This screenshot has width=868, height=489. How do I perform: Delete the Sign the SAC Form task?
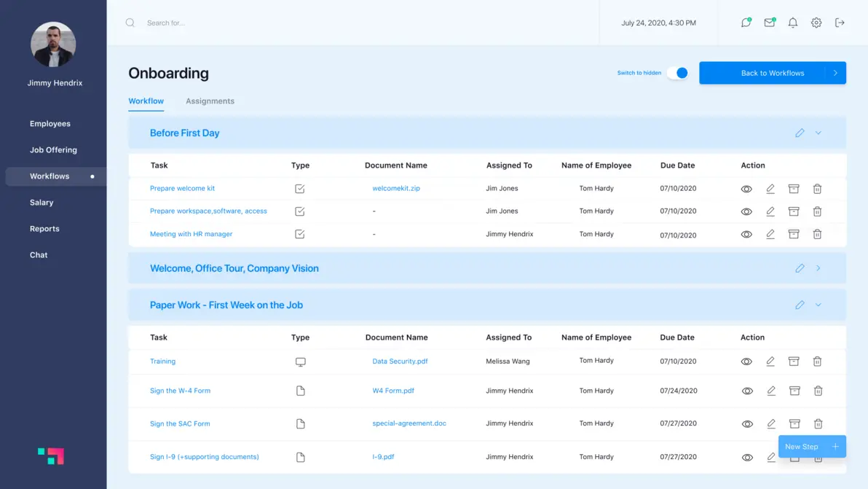pyautogui.click(x=818, y=423)
